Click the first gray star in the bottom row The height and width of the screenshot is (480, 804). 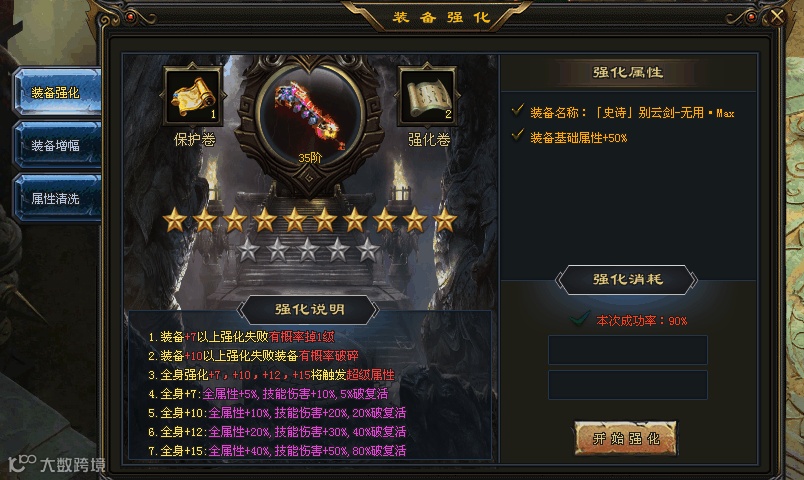pos(249,250)
